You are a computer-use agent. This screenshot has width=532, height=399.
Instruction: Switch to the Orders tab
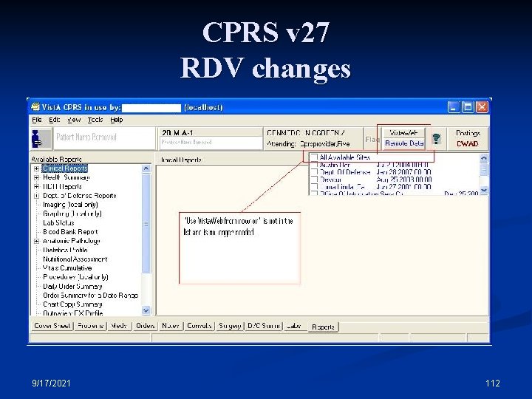tap(145, 326)
